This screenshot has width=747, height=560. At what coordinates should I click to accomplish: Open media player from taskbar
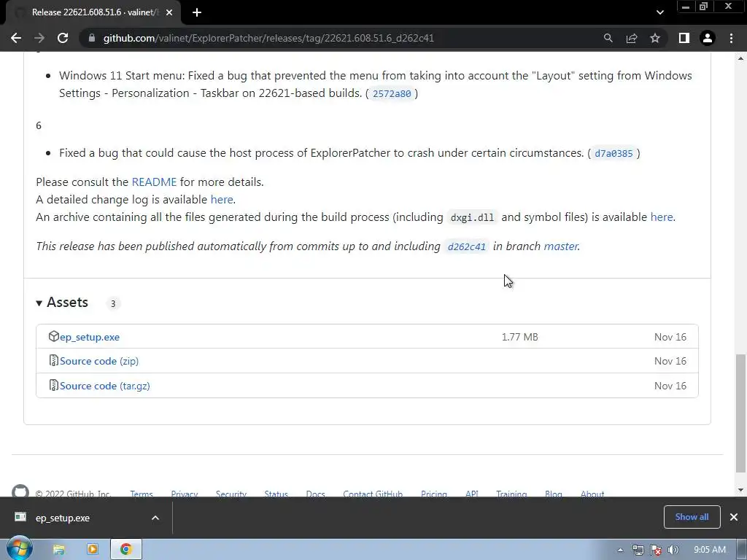pyautogui.click(x=93, y=550)
